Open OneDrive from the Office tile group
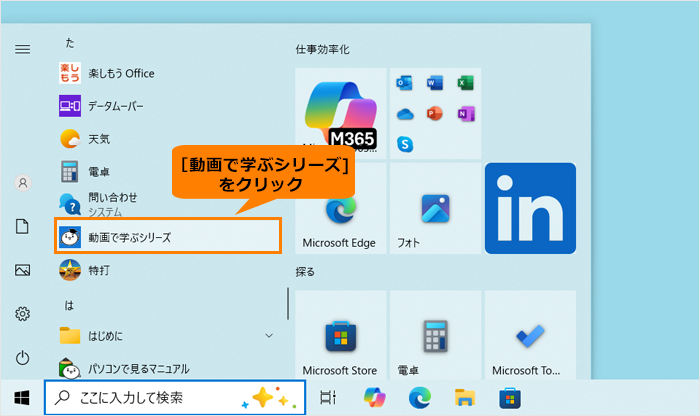 pos(405,114)
